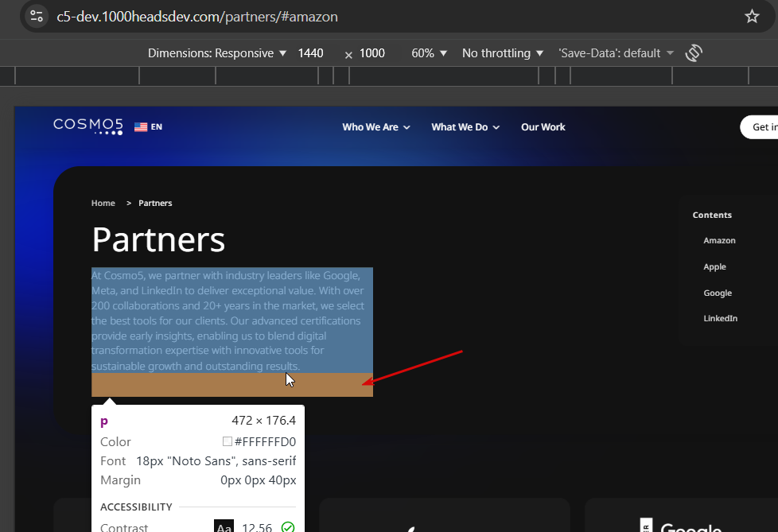The image size is (778, 532).
Task: Click the address bar URL
Action: point(197,17)
